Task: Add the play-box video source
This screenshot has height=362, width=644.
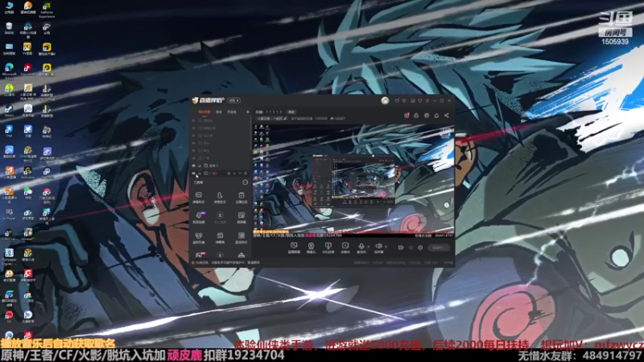Action: [345, 248]
